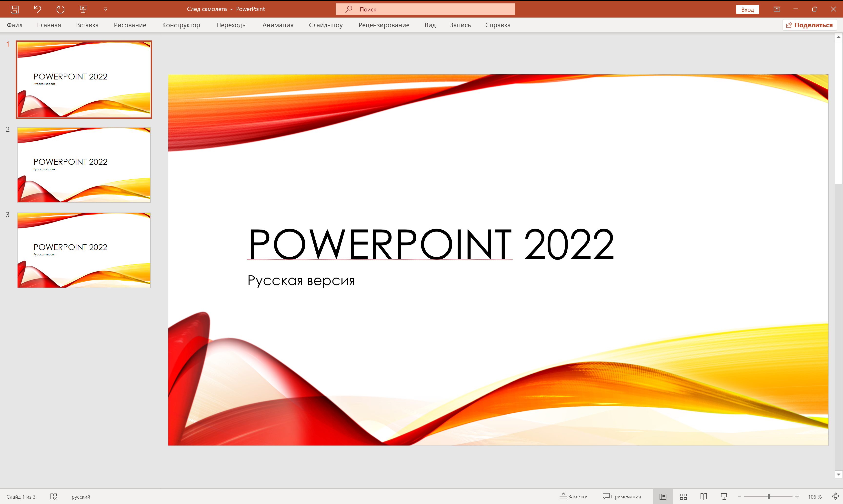
Task: Open the Конструктор ribbon tab
Action: pos(181,25)
